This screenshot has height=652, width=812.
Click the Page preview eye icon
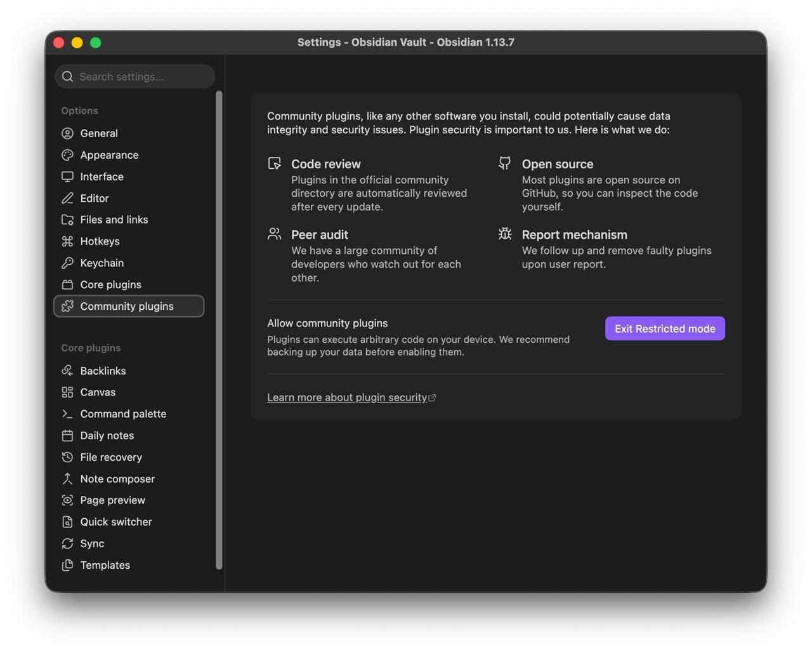67,500
